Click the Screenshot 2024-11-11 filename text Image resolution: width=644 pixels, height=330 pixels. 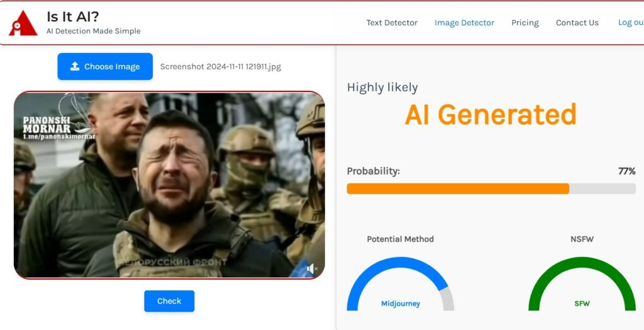(x=221, y=67)
